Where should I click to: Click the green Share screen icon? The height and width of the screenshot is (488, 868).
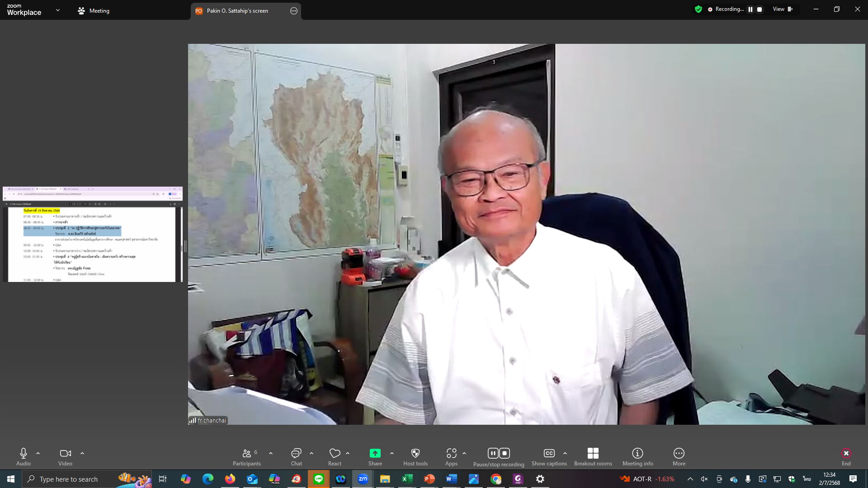[375, 453]
